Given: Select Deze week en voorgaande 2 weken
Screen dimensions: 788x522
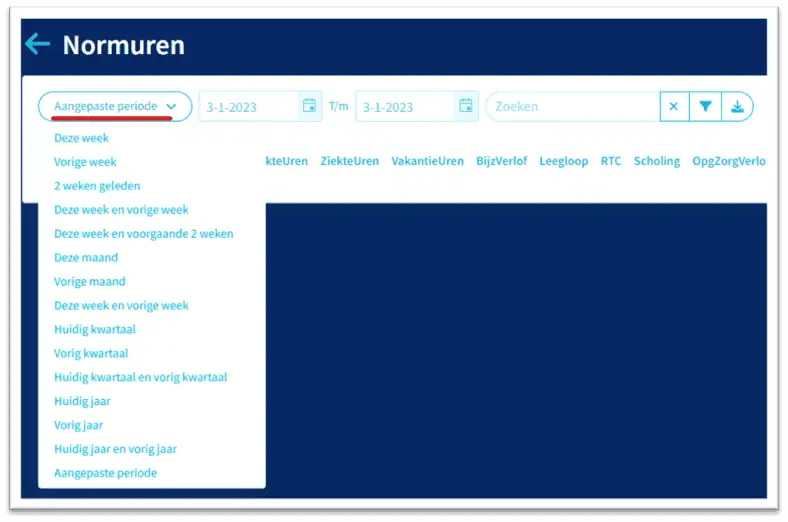Looking at the screenshot, I should (x=144, y=234).
